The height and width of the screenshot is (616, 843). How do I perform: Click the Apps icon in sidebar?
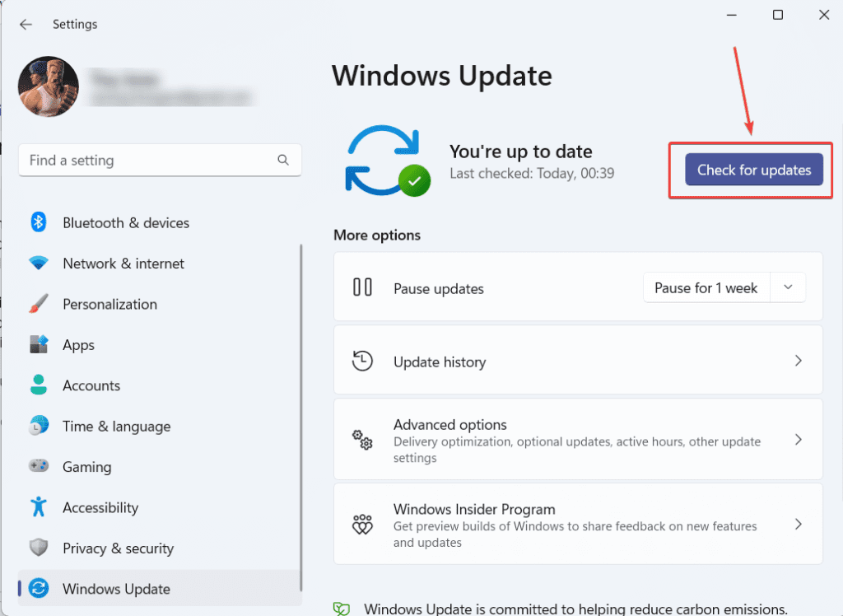click(x=38, y=344)
